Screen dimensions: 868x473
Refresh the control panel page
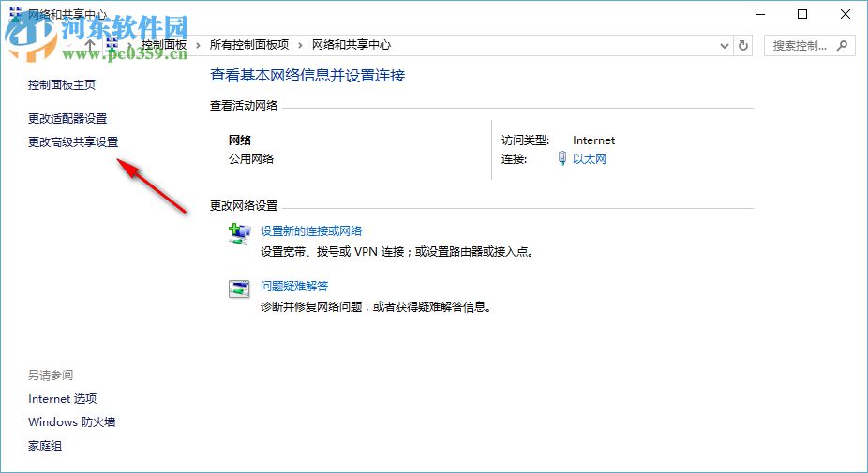pyautogui.click(x=743, y=45)
